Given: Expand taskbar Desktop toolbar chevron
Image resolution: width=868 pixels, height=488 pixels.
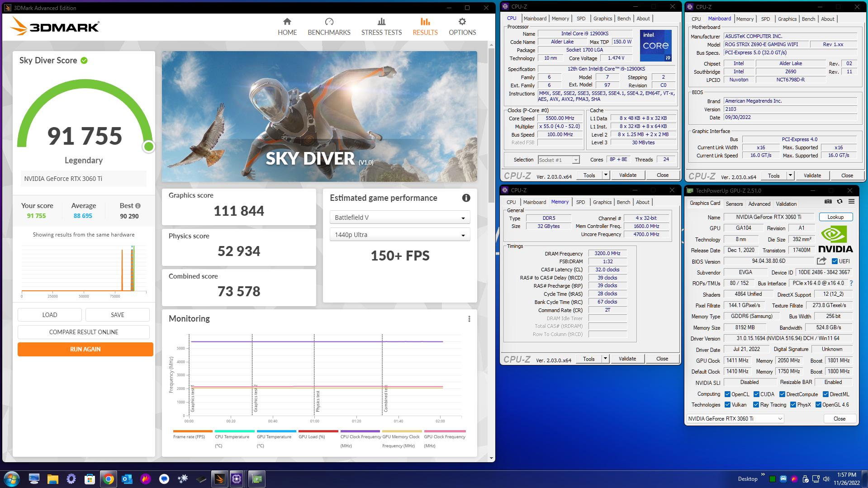Looking at the screenshot, I should (763, 474).
